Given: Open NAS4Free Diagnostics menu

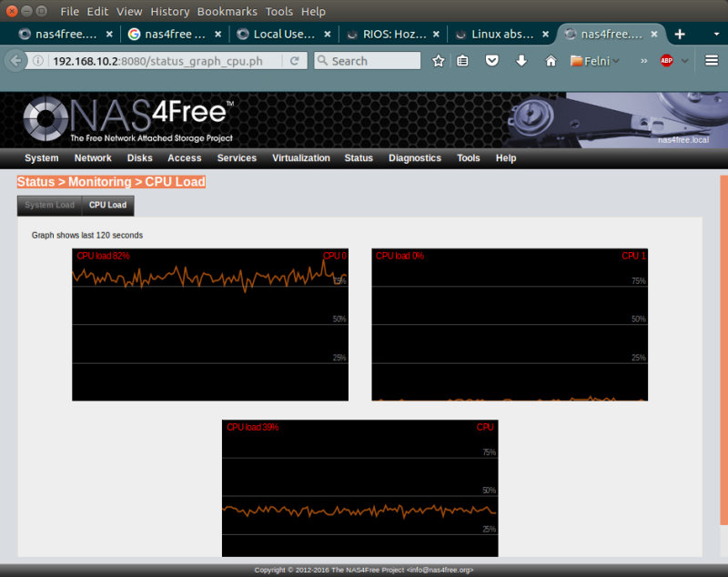Looking at the screenshot, I should point(415,157).
